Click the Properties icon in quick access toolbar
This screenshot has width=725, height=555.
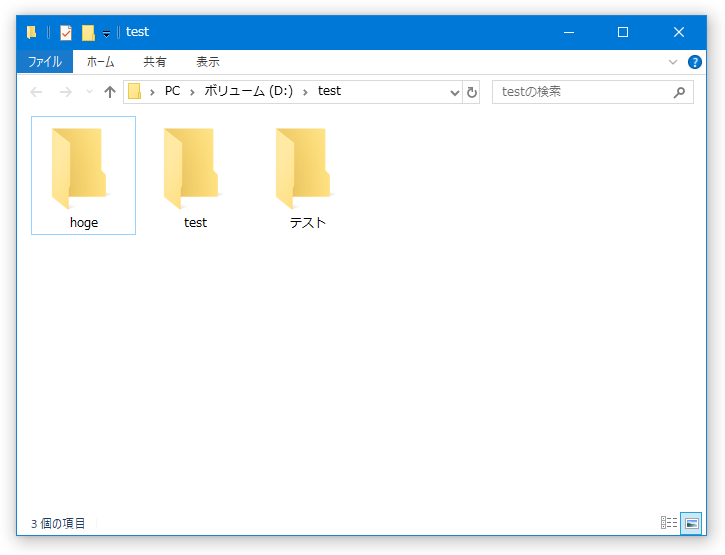point(66,32)
